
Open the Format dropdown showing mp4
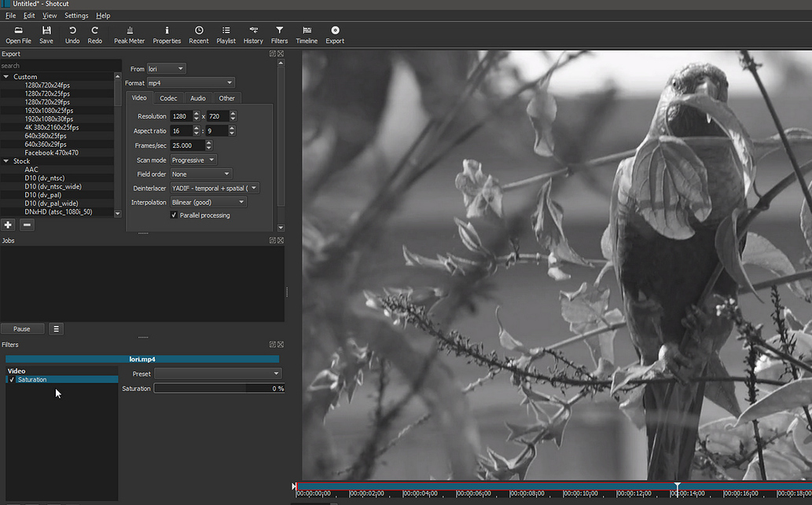(191, 82)
